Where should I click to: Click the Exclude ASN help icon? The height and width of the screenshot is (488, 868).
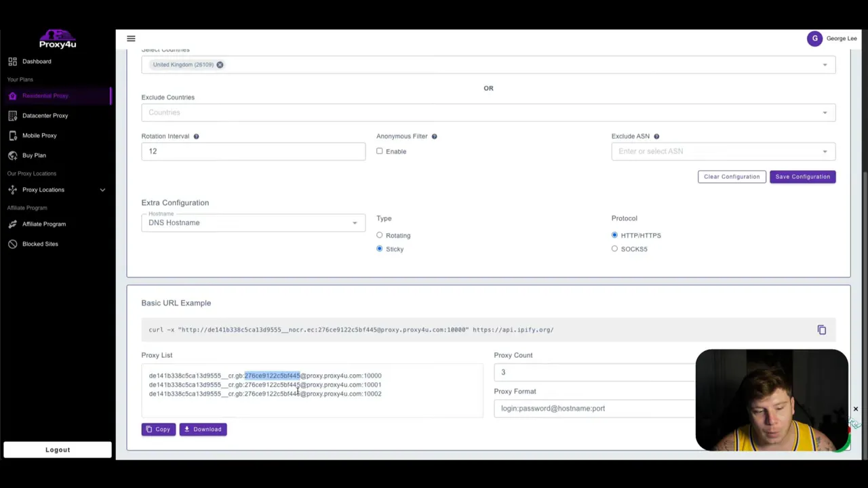(656, 136)
